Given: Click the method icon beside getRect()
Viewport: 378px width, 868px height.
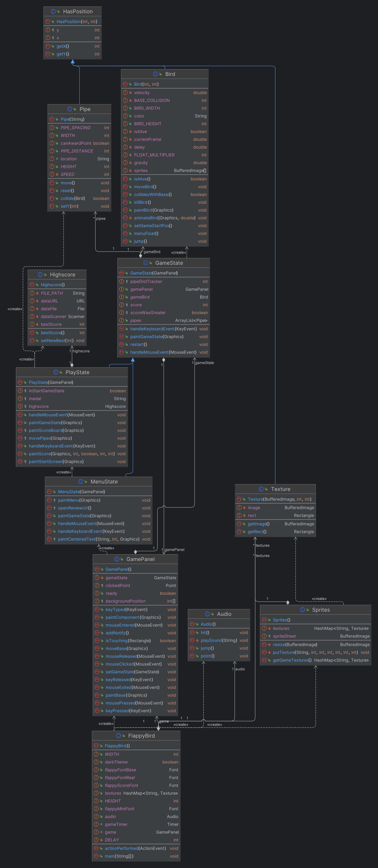Looking at the screenshot, I should [x=239, y=532].
